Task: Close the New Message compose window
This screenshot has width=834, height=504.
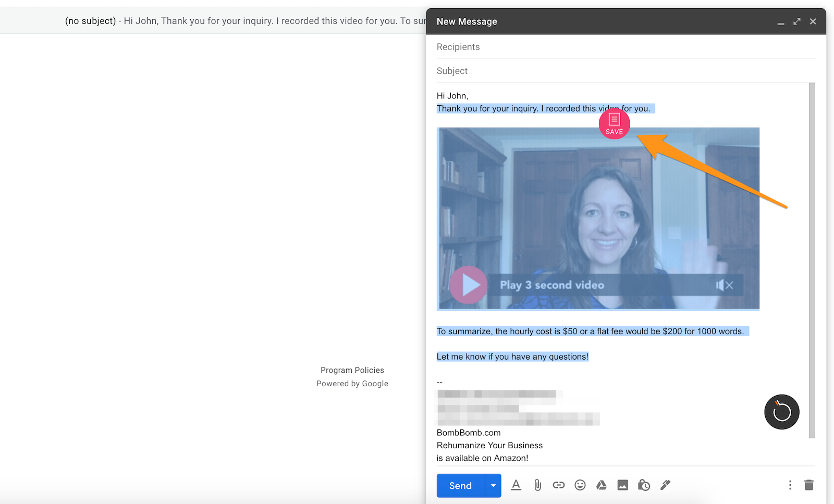Action: pyautogui.click(x=813, y=21)
